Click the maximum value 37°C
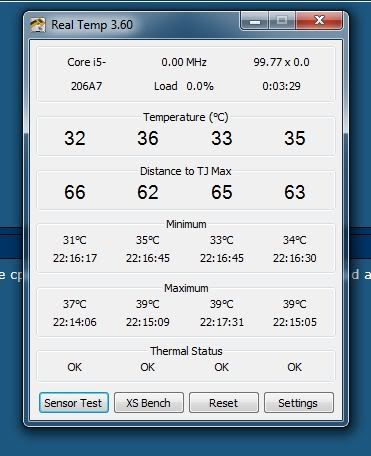 [x=75, y=304]
